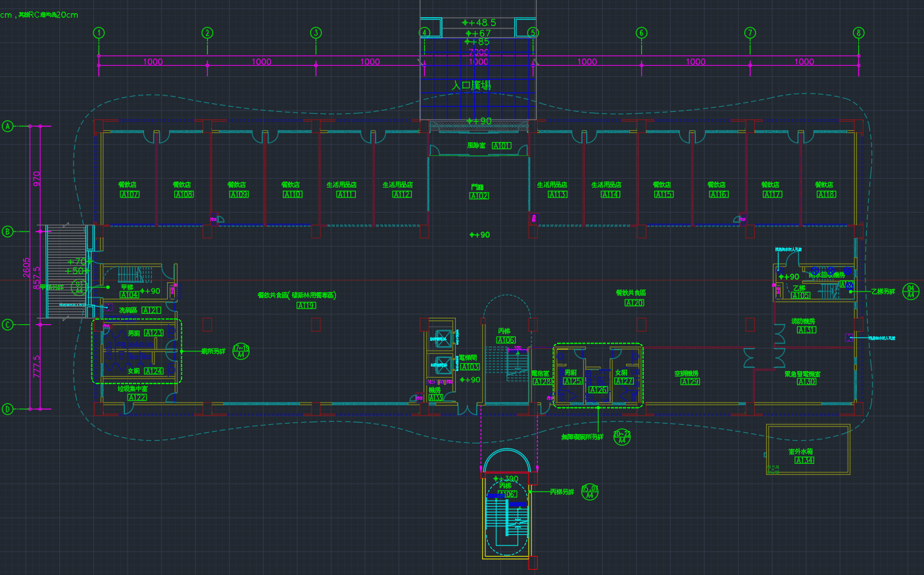Select room tag A130 emergency power room
The height and width of the screenshot is (575, 924).
[x=806, y=382]
